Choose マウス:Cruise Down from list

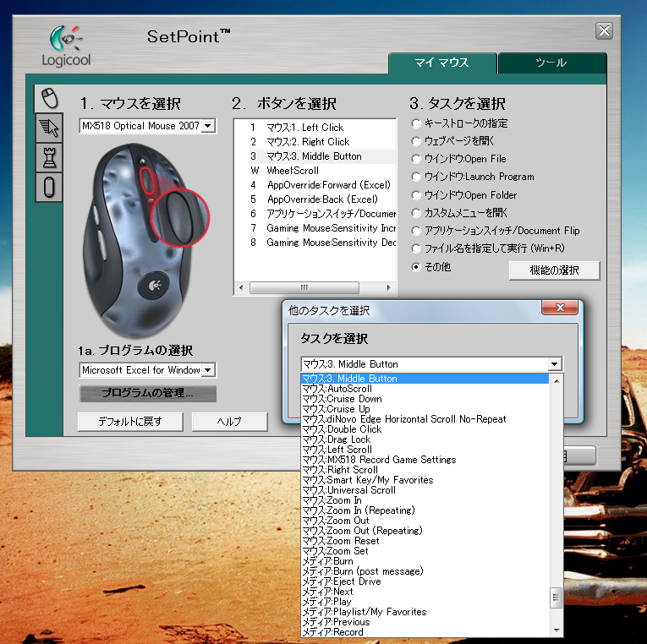pyautogui.click(x=425, y=399)
